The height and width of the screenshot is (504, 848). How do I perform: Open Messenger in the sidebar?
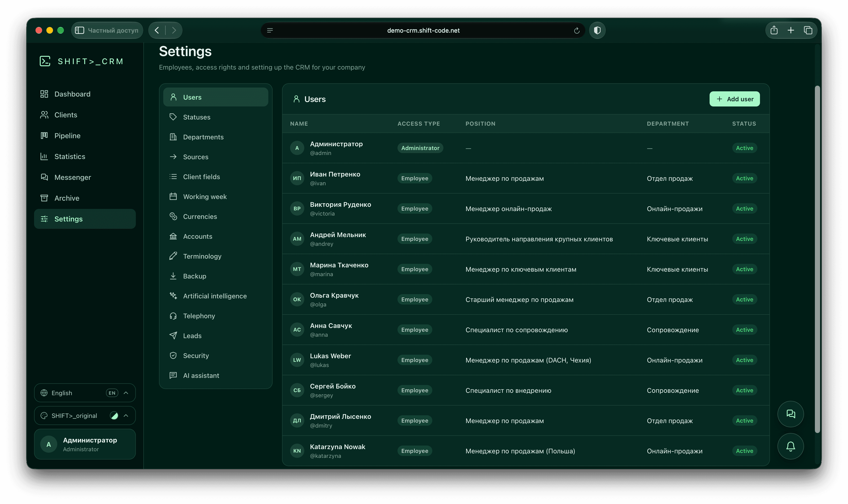[85, 177]
